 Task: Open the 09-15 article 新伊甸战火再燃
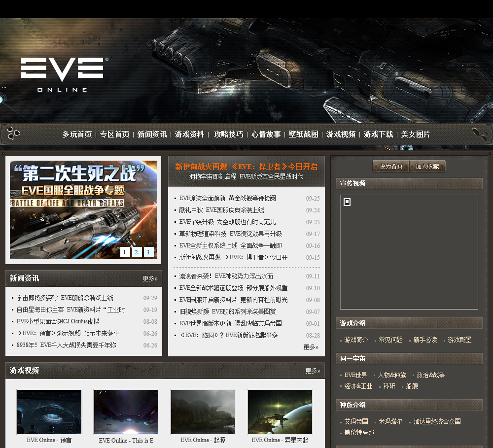[233, 257]
